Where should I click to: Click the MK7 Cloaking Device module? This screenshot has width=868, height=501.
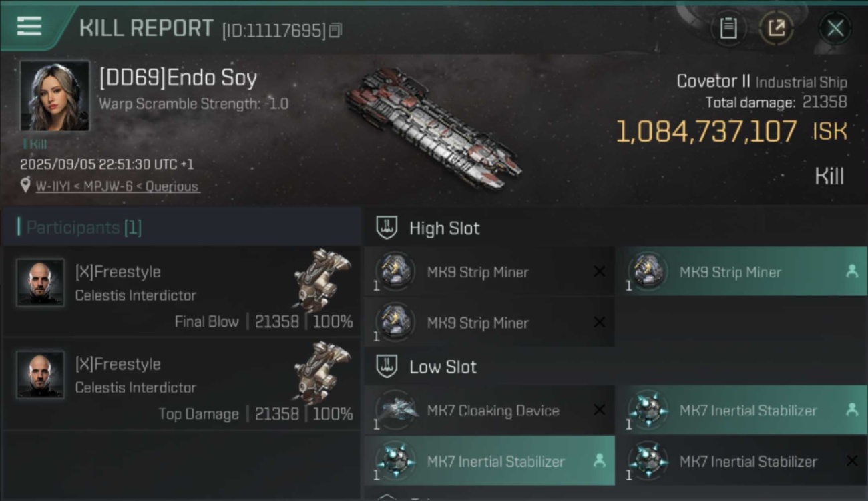[x=493, y=411]
